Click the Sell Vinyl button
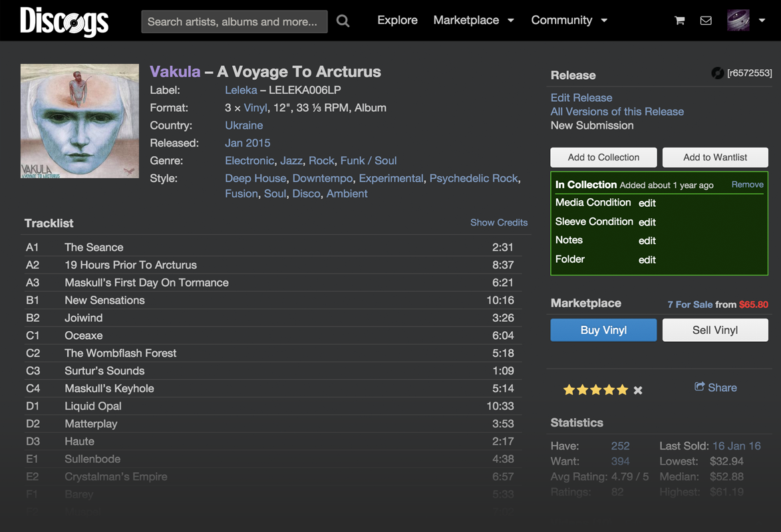781x532 pixels. [x=715, y=331]
